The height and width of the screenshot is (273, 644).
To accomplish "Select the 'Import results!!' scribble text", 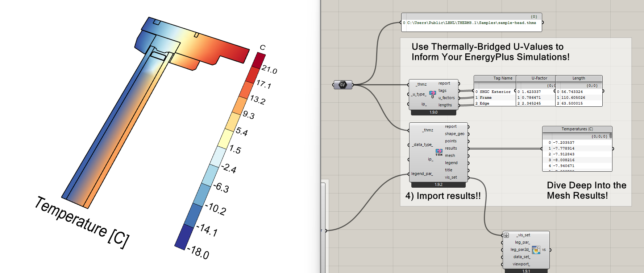I will coord(443,196).
